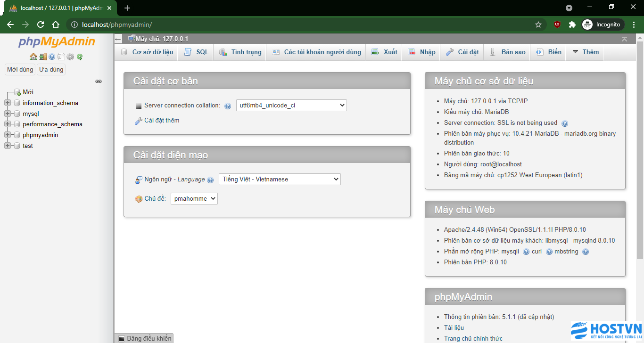This screenshot has height=343, width=644.
Task: Click help icon next to mbstring extension
Action: pyautogui.click(x=586, y=252)
